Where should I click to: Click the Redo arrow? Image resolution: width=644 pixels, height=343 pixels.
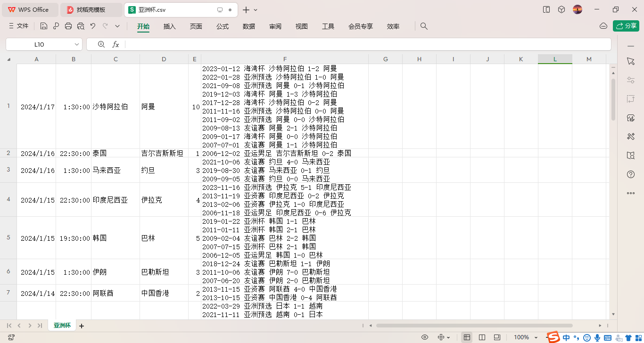pos(105,26)
